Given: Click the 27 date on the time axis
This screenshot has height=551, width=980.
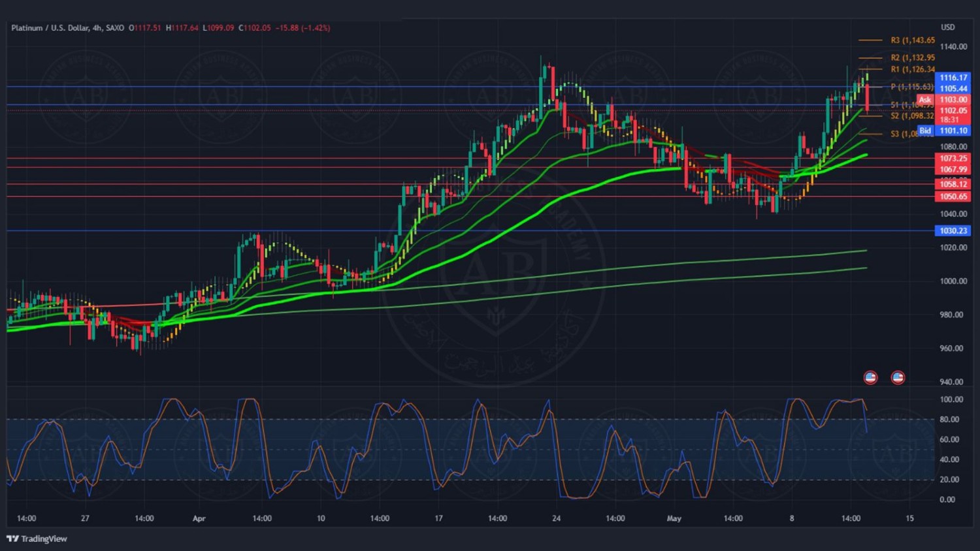Looking at the screenshot, I should (85, 518).
